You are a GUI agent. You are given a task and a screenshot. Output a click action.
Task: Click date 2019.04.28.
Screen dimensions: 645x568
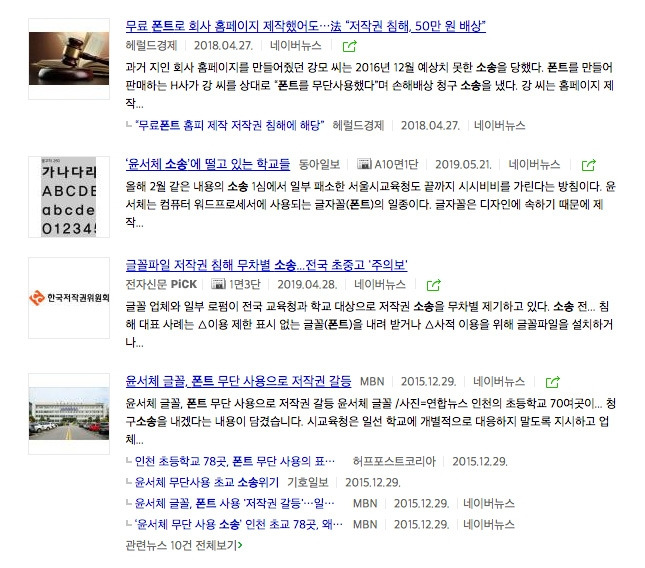[307, 284]
